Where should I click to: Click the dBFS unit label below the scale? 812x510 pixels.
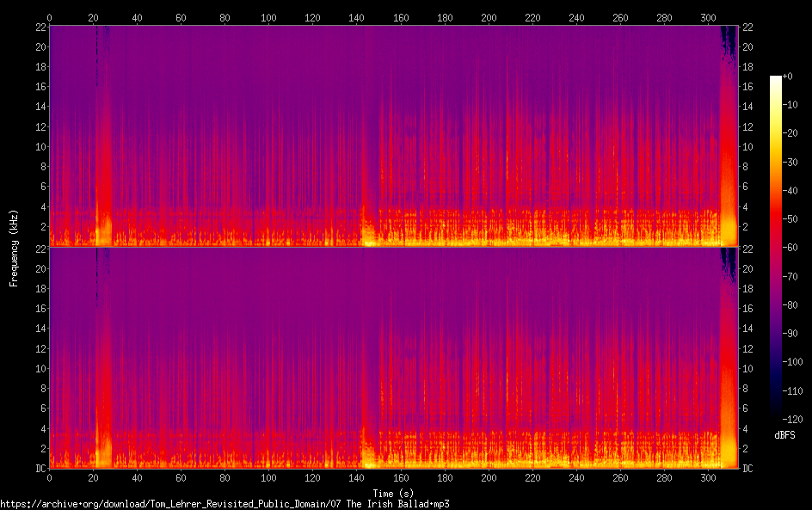[784, 435]
